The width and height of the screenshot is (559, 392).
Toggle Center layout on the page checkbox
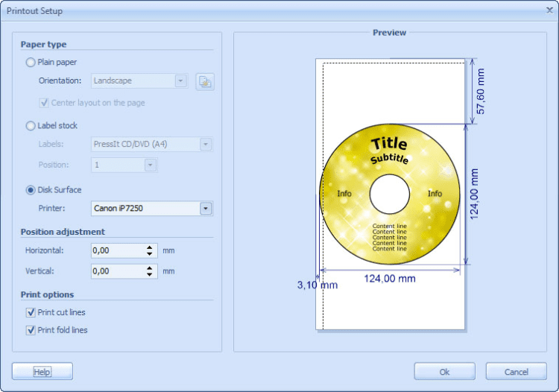[x=44, y=103]
